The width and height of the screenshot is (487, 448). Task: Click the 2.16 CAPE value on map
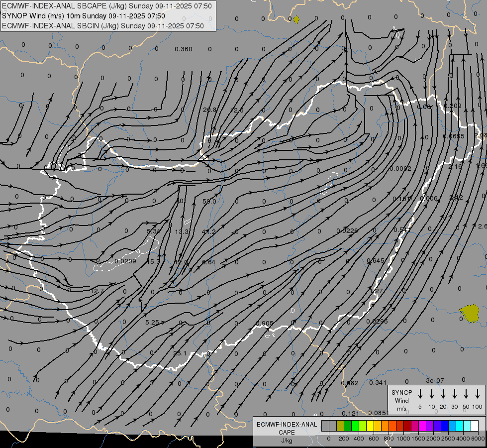[455, 167]
